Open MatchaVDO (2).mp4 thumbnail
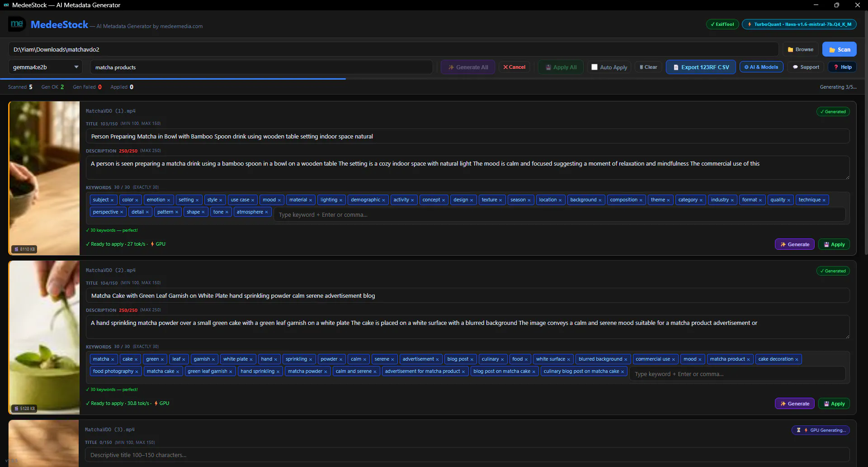This screenshot has width=868, height=467. pos(44,337)
